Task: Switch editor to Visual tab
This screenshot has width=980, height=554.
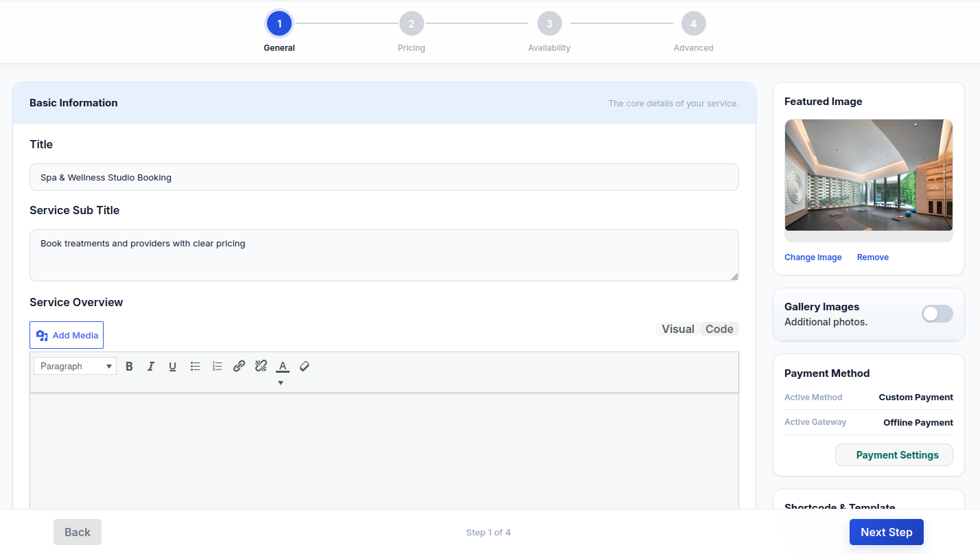Action: tap(678, 329)
